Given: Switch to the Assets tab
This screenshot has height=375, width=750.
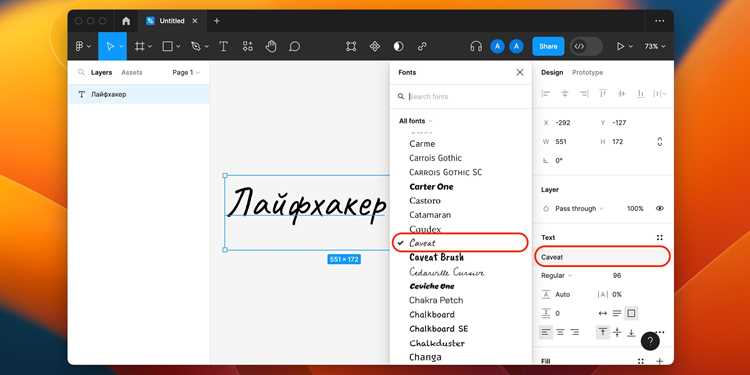Looking at the screenshot, I should [x=132, y=73].
